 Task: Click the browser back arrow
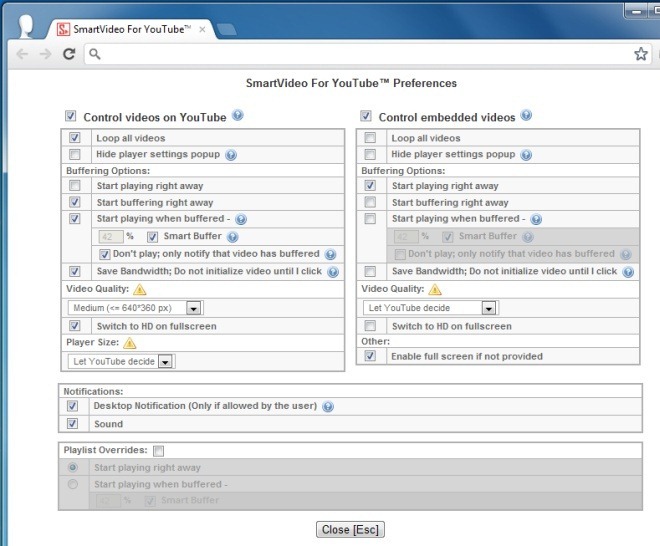(22, 54)
